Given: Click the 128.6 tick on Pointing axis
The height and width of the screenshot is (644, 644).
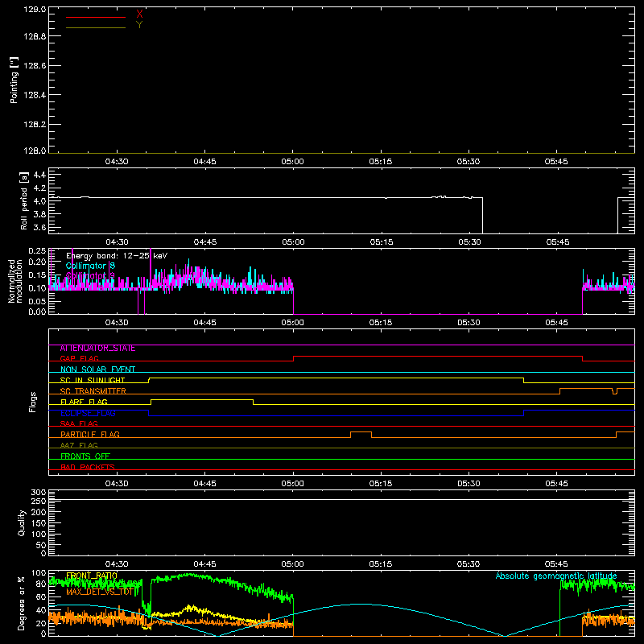Looking at the screenshot, I should click(x=35, y=66).
